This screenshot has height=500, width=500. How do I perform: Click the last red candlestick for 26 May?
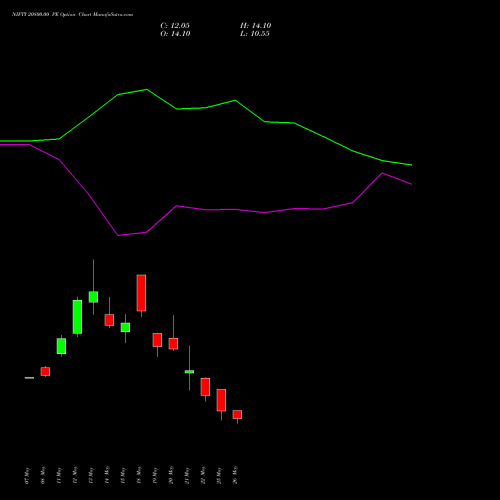pos(237,414)
